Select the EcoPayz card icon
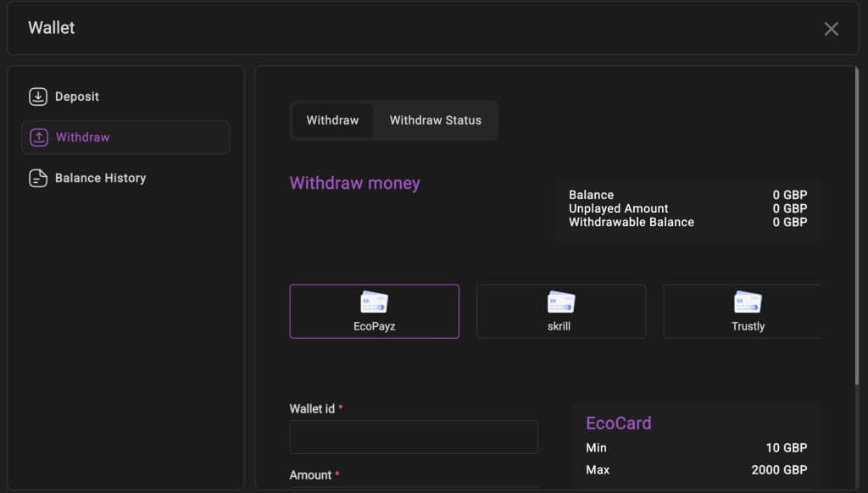Viewport: 868px width, 493px height. click(x=374, y=302)
